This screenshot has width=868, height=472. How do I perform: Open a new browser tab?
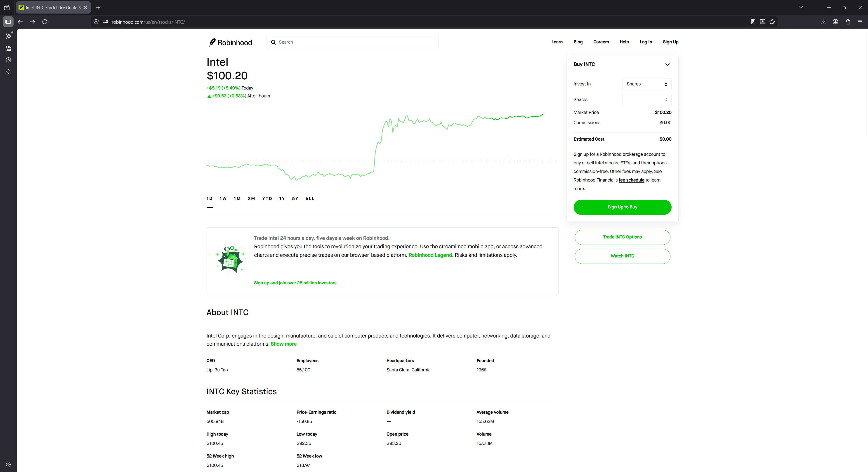point(98,7)
